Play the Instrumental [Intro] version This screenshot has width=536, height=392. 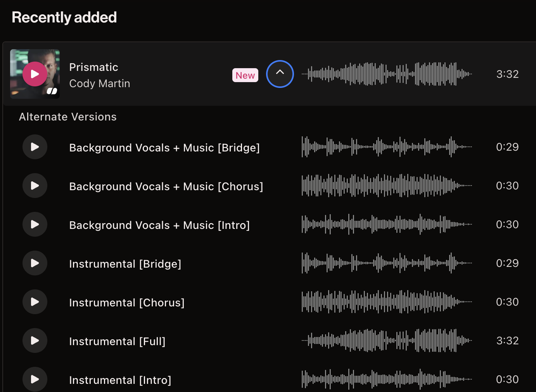coord(35,379)
